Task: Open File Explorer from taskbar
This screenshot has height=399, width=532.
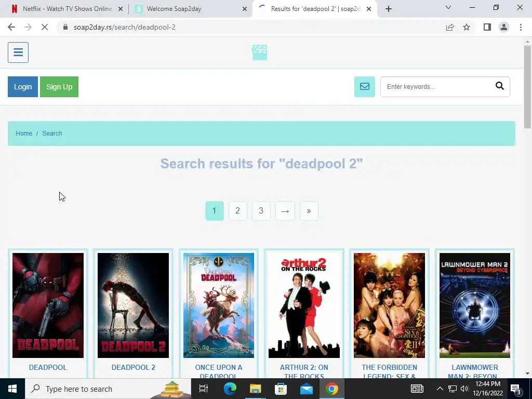Action: [255, 389]
